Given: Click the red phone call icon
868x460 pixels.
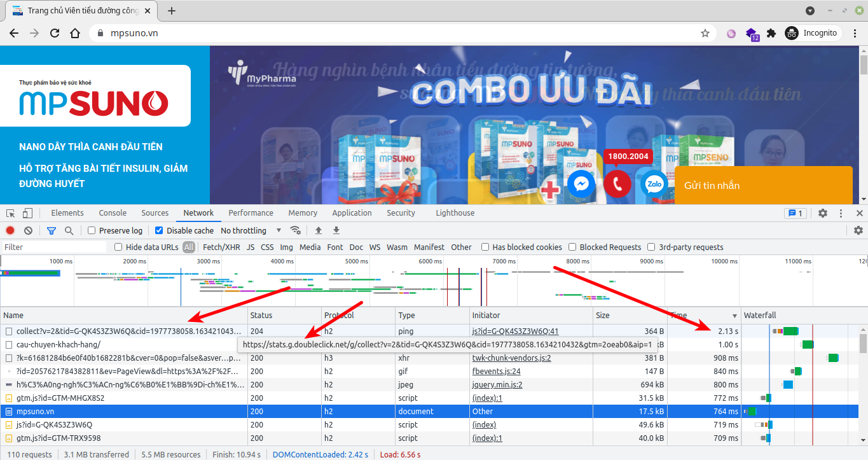Looking at the screenshot, I should pyautogui.click(x=617, y=183).
